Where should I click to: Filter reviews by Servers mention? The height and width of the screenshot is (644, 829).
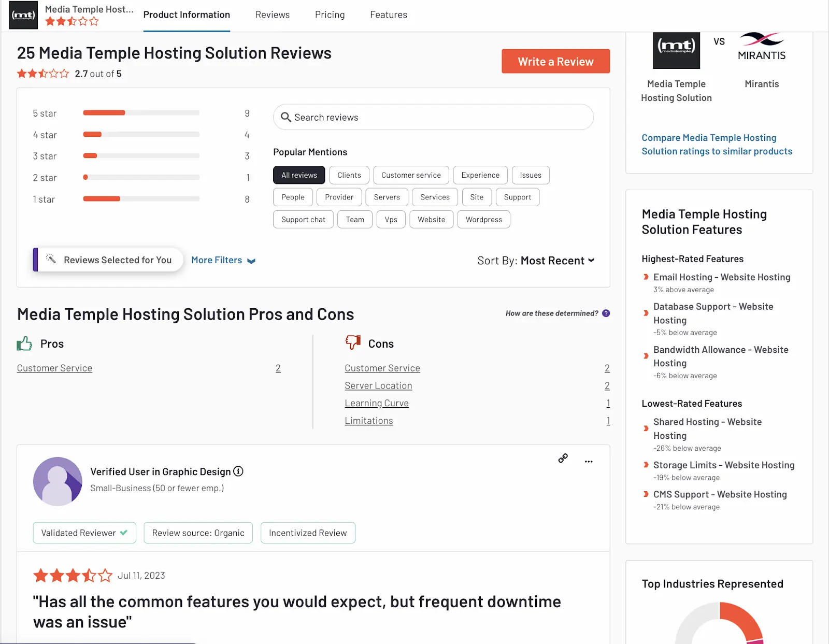tap(387, 197)
